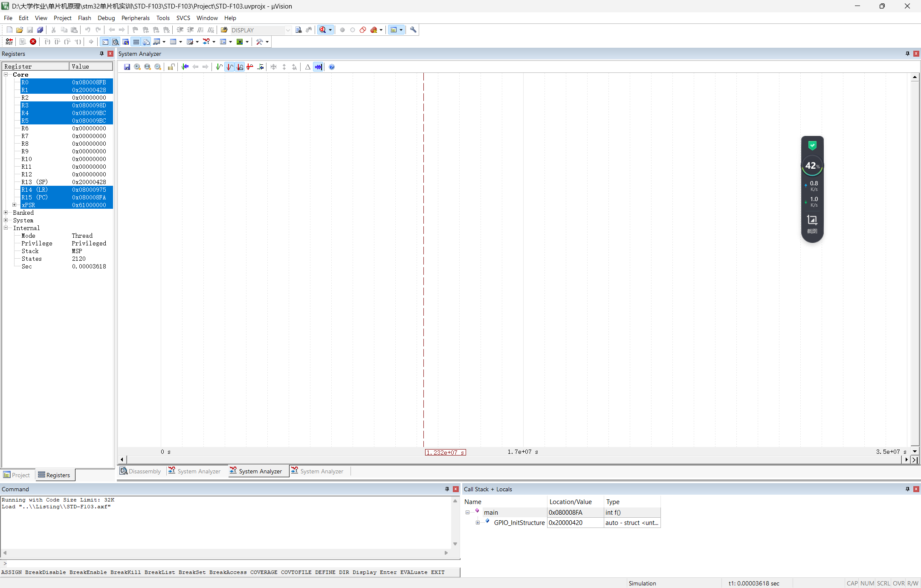
Task: Switch to the Project tab
Action: pos(17,475)
